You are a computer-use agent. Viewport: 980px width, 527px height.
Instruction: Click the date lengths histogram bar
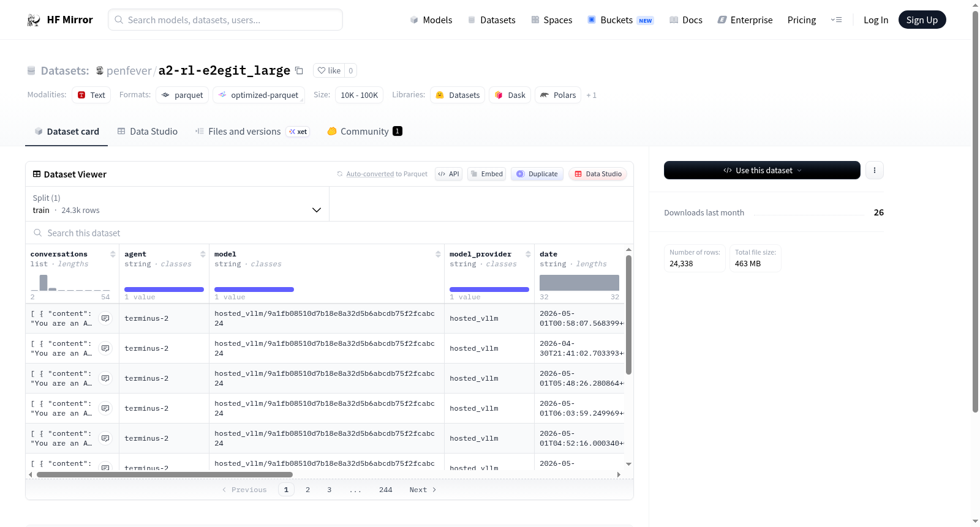[579, 283]
